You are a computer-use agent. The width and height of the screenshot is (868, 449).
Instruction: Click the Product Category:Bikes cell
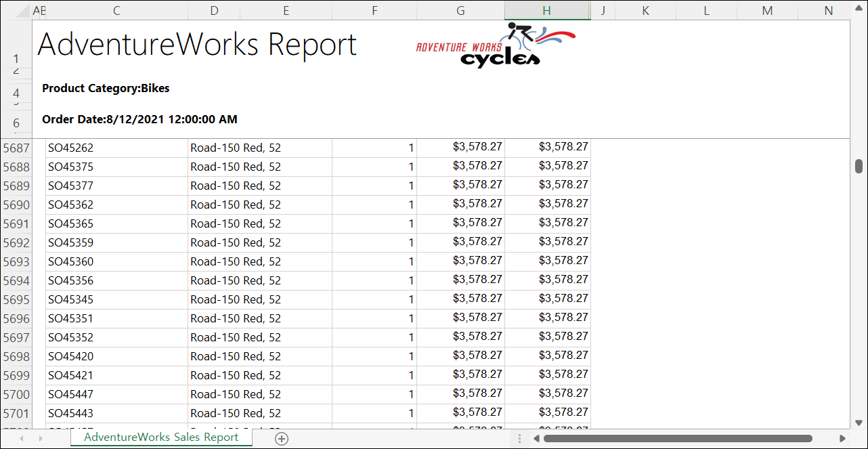click(x=106, y=88)
